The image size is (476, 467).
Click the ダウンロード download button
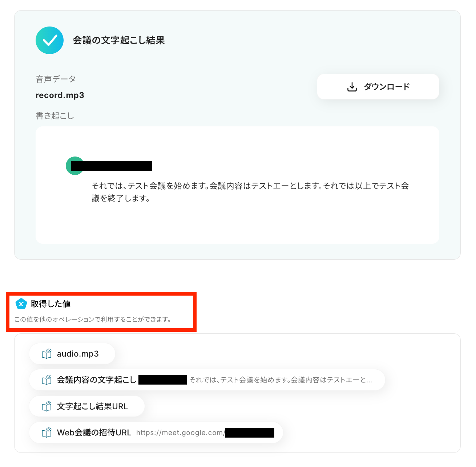point(378,87)
